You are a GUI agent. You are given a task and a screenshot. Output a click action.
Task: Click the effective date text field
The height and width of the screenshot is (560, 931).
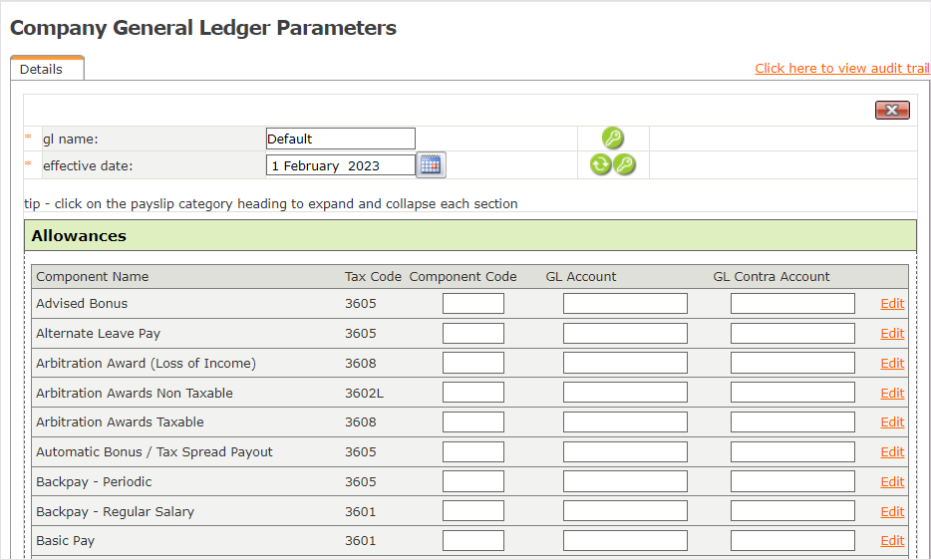tap(340, 165)
